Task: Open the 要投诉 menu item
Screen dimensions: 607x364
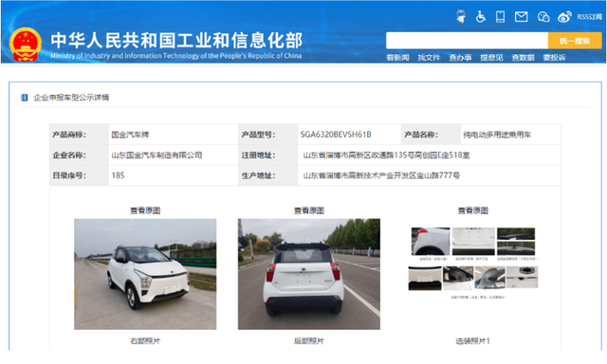Action: [x=554, y=58]
